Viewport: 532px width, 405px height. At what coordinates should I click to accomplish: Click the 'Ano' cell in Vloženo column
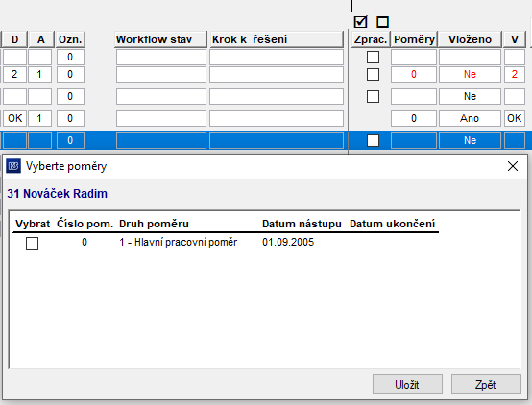coord(470,118)
